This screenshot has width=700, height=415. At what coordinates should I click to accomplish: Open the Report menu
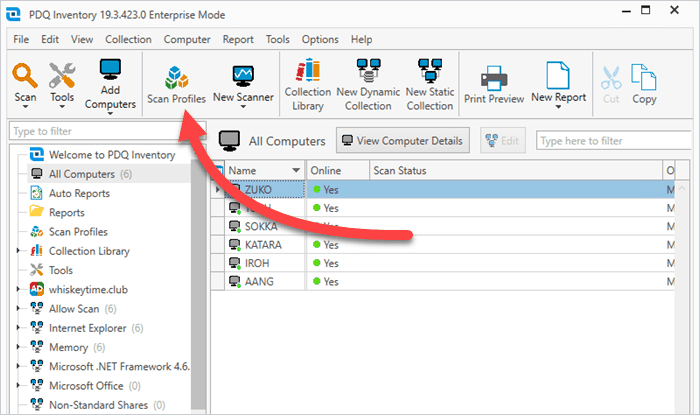(x=238, y=39)
